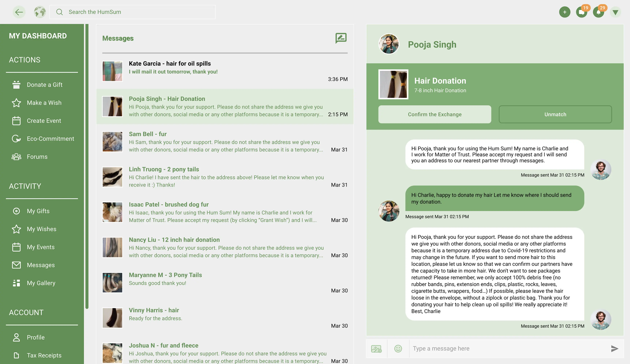Open Eco-Commitment
Viewport: 630px width, 364px height.
[50, 139]
